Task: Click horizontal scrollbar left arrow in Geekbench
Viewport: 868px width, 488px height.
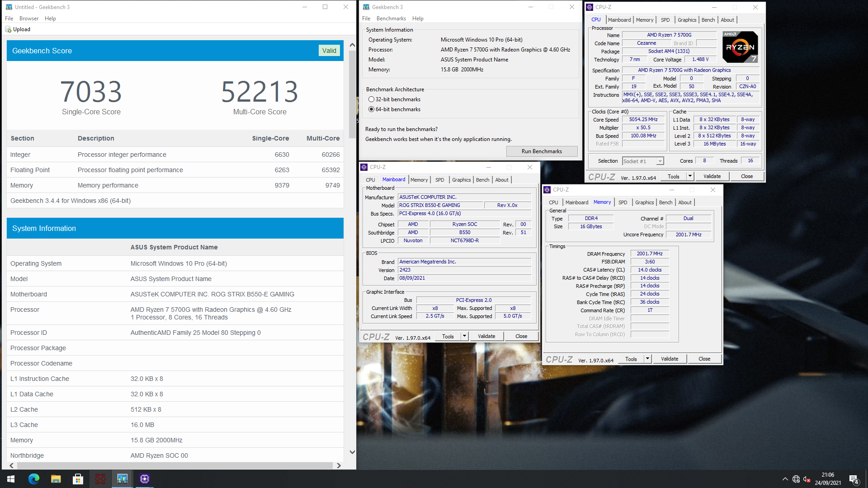Action: 11,465
